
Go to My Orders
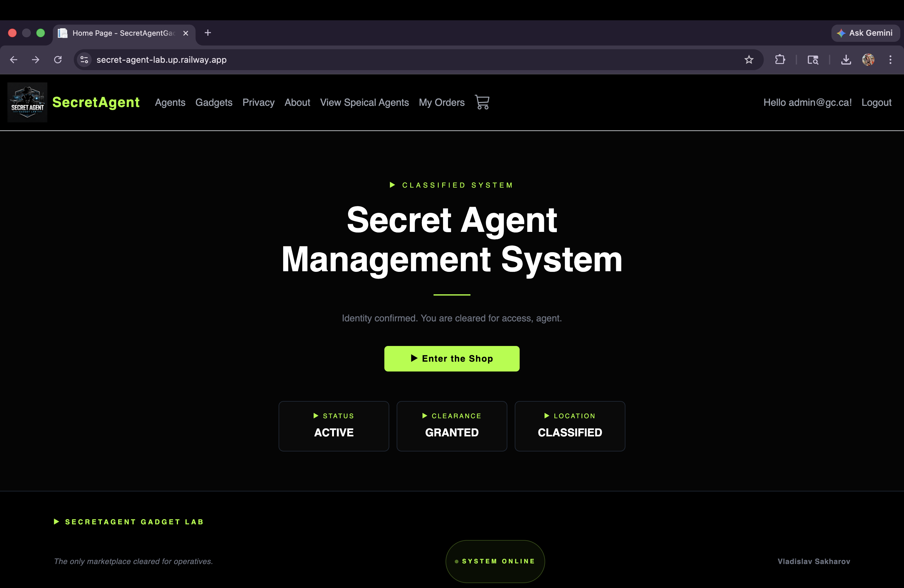point(442,102)
